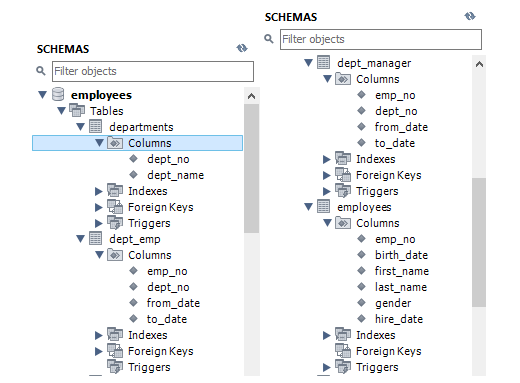Click Triggers icon under departments
Image resolution: width=520 pixels, height=383 pixels.
(115, 223)
